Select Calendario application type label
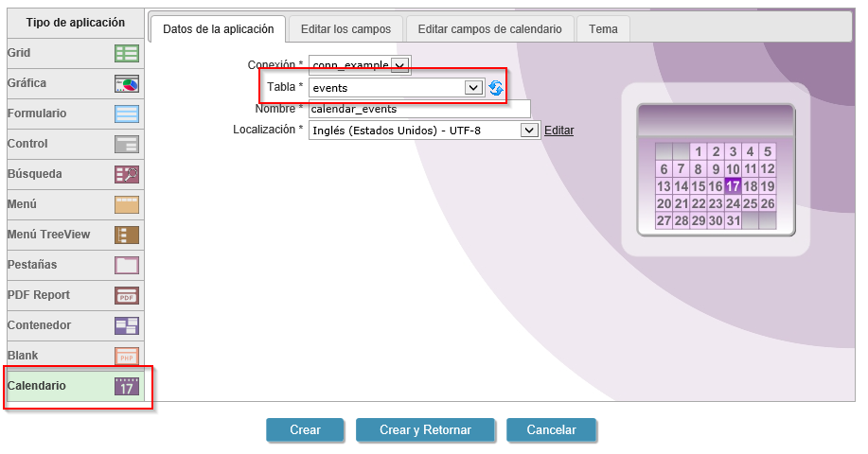The image size is (868, 454). (x=36, y=386)
